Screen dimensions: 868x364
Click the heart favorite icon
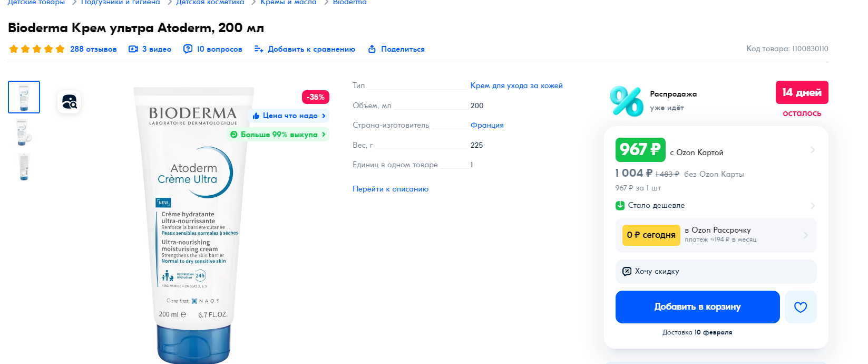click(801, 307)
